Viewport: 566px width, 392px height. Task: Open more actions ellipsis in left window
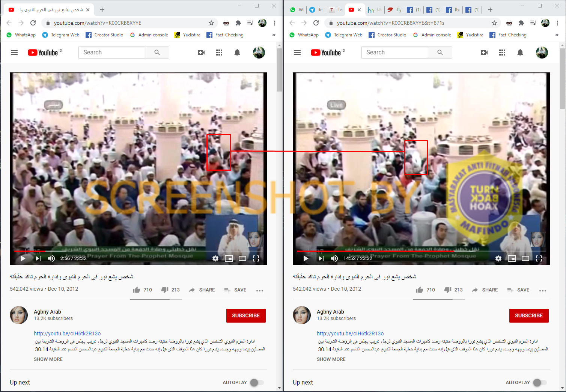[x=260, y=290]
